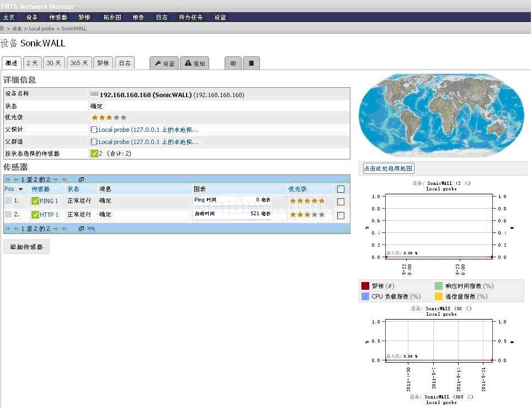The image size is (532, 409).
Task: Open the 报告 menu in the navigation bar
Action: [x=138, y=17]
